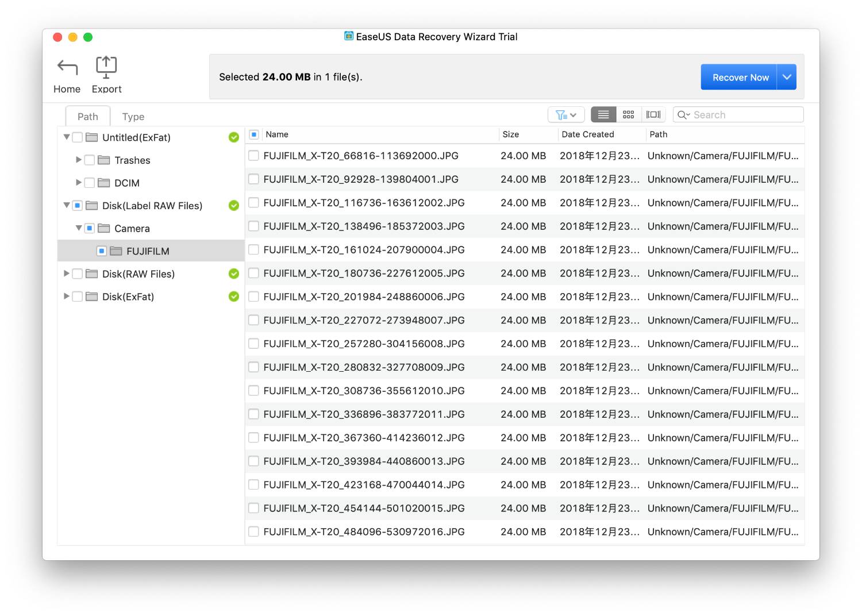
Task: Click the FUJIFILM folder icon in tree
Action: click(x=116, y=251)
